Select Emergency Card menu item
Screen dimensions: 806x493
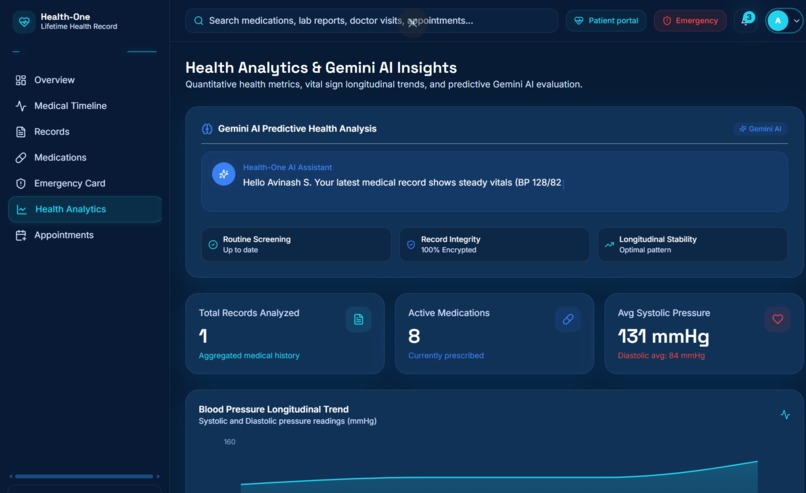click(85, 184)
